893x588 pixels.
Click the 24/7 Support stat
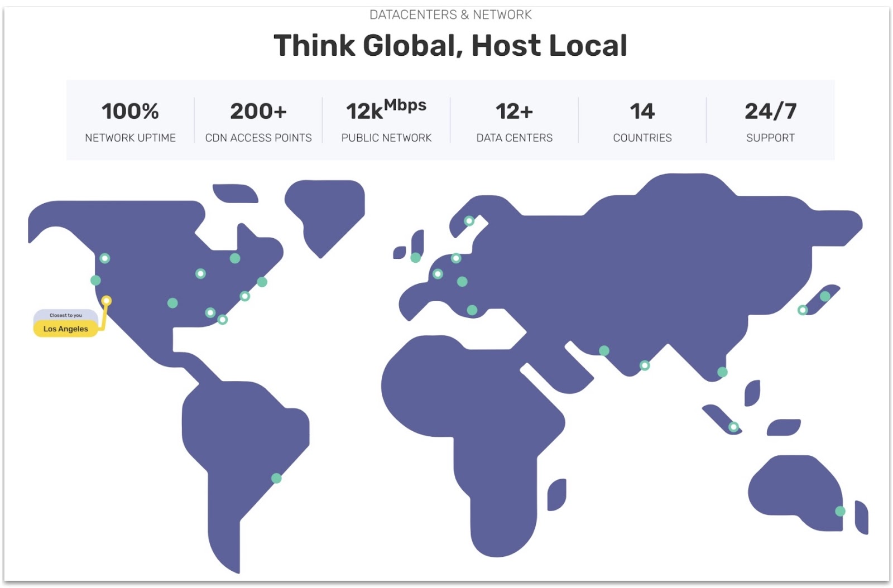tap(770, 121)
